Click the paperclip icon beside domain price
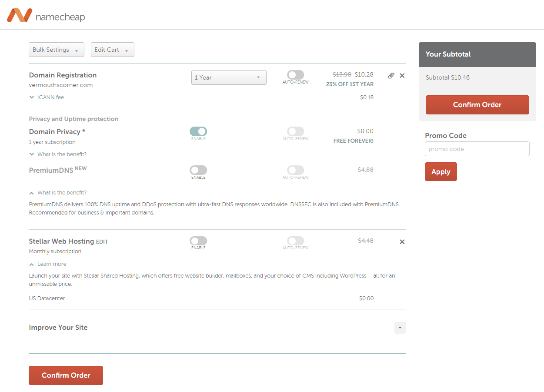The width and height of the screenshot is (544, 392). (x=391, y=76)
